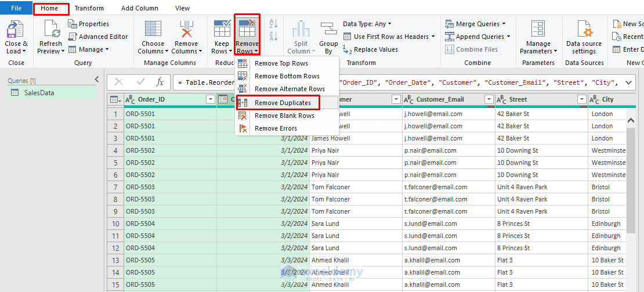The image size is (644, 292).
Task: Click cell 'Unit 4 Raven Park' in row 7
Action: (541, 187)
